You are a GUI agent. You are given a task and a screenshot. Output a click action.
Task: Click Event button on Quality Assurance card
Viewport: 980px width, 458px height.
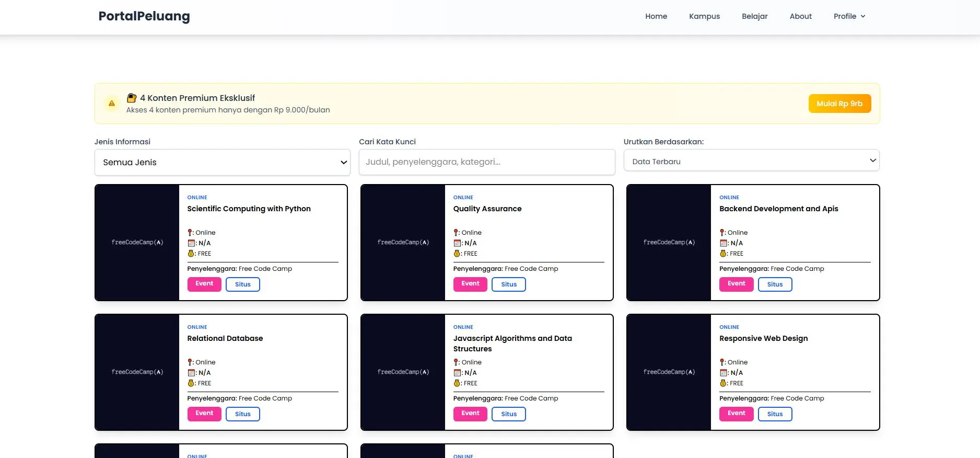[x=470, y=284]
